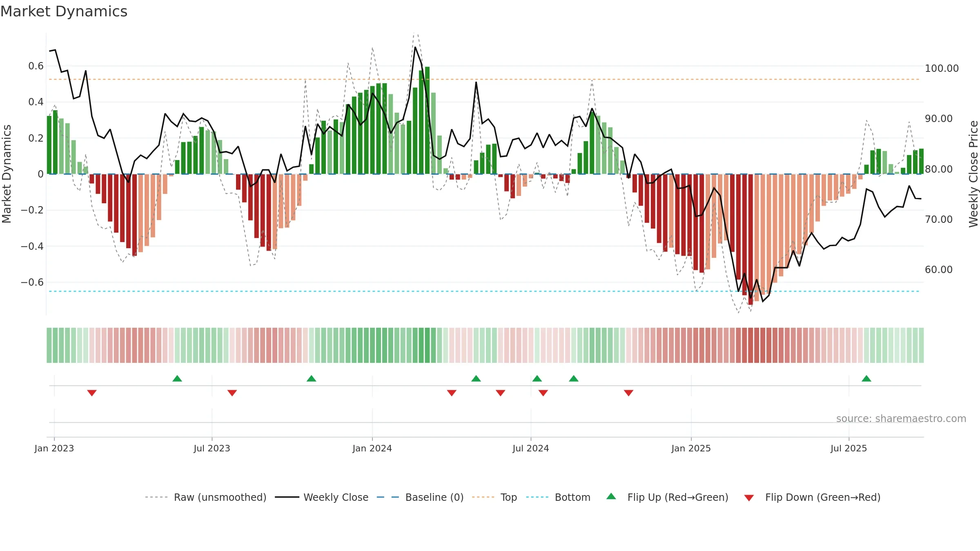Click the Jul 2024 axis label
The image size is (980, 551).
(531, 448)
